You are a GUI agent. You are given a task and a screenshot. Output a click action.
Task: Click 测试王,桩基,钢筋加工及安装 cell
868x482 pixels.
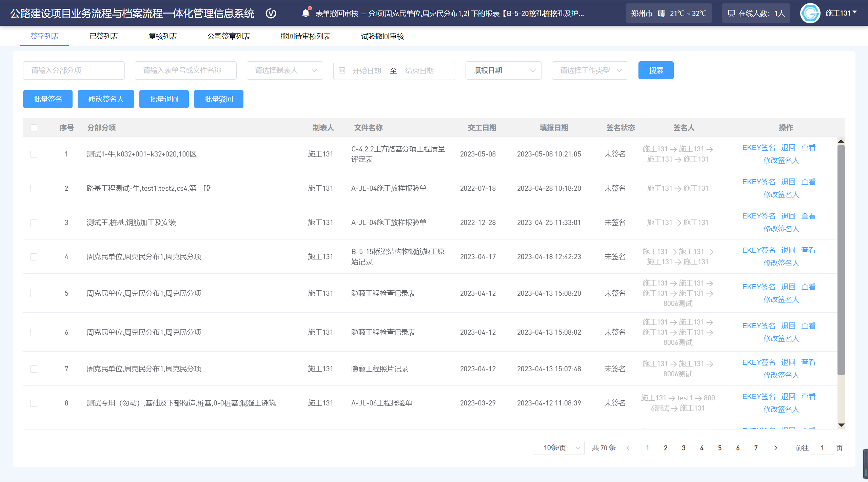tap(132, 223)
